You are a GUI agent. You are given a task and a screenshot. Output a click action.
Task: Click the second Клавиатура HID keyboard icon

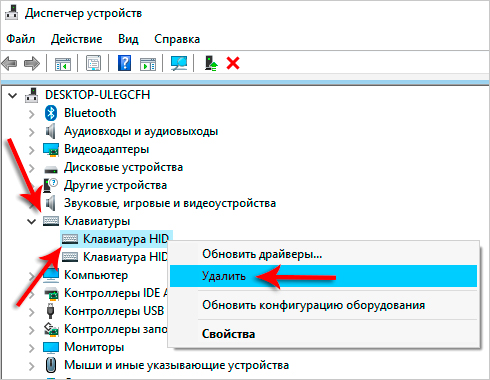pos(70,257)
